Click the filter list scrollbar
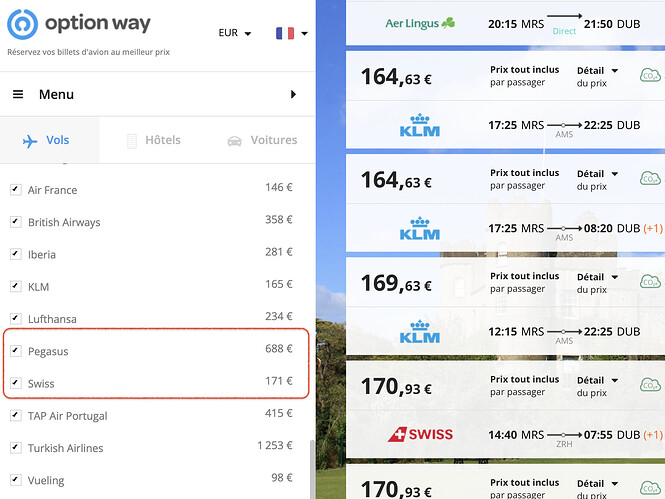The width and height of the screenshot is (665, 499). coord(313,468)
